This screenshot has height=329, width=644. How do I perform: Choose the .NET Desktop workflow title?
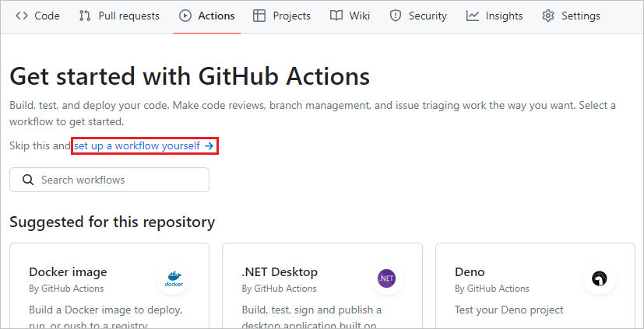[x=280, y=271]
